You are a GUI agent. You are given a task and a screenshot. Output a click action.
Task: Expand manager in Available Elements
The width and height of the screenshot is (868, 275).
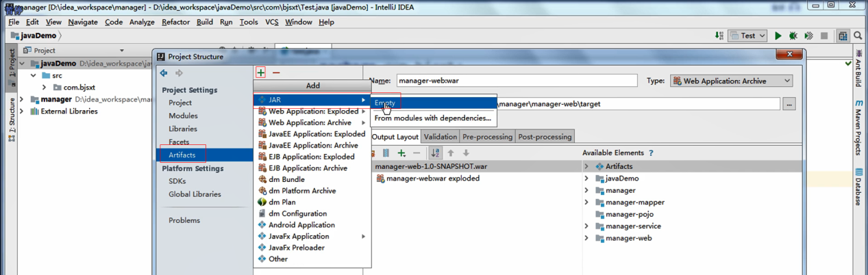(586, 190)
